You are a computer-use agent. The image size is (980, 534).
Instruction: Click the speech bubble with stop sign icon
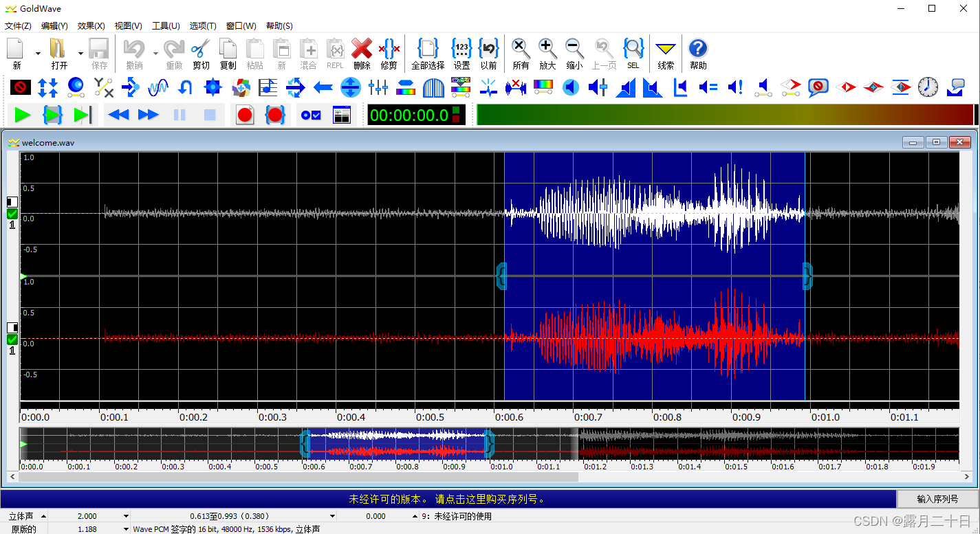[818, 87]
